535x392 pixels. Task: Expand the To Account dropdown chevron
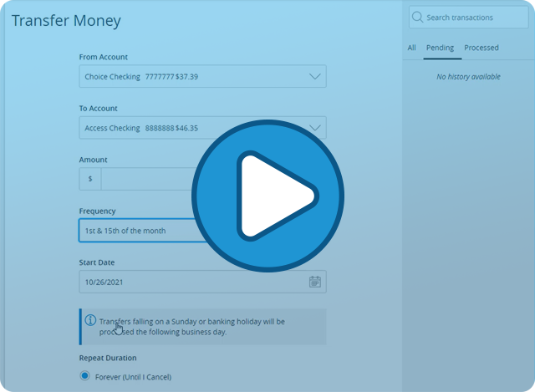click(314, 128)
